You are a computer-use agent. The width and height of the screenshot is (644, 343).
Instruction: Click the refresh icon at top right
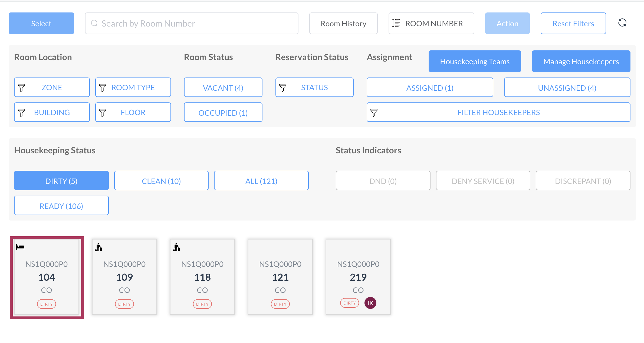[x=622, y=23]
